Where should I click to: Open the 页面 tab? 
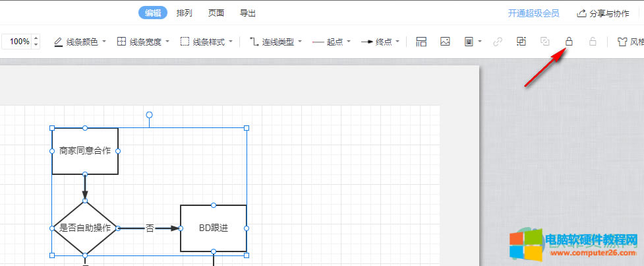(216, 13)
